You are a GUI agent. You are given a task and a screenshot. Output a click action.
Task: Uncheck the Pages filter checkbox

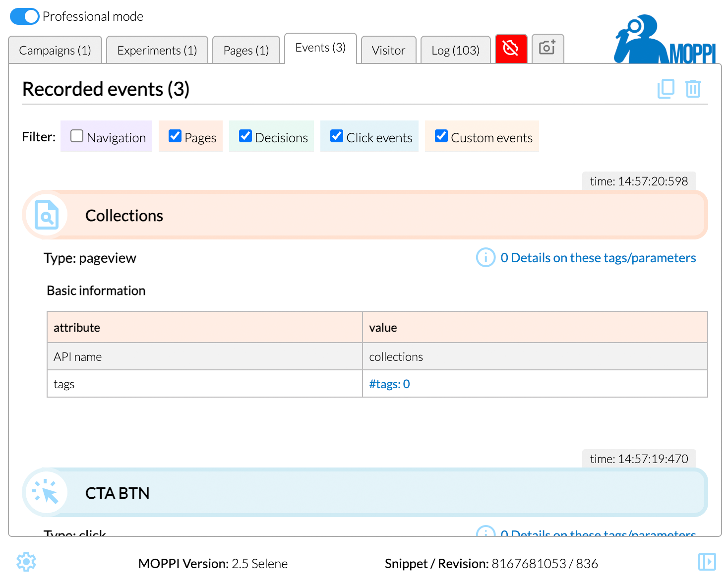(x=175, y=136)
